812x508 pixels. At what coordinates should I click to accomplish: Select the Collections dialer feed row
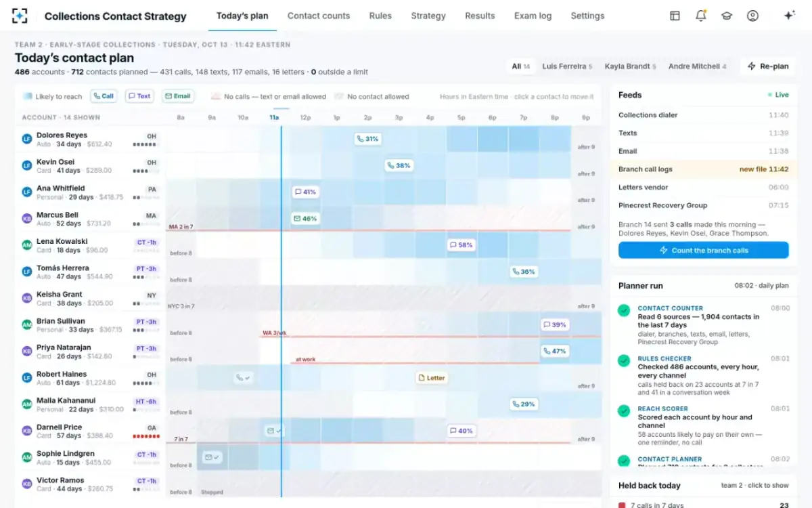point(703,115)
